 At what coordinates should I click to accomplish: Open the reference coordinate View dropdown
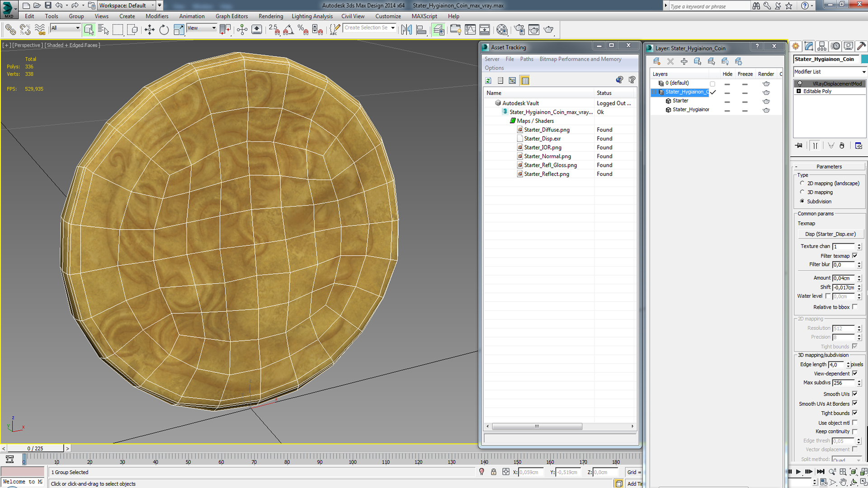click(x=202, y=28)
